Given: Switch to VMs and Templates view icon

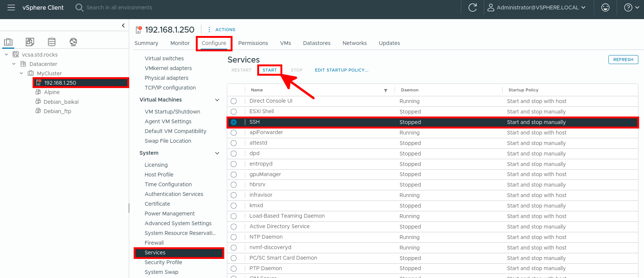Looking at the screenshot, I should (x=30, y=42).
